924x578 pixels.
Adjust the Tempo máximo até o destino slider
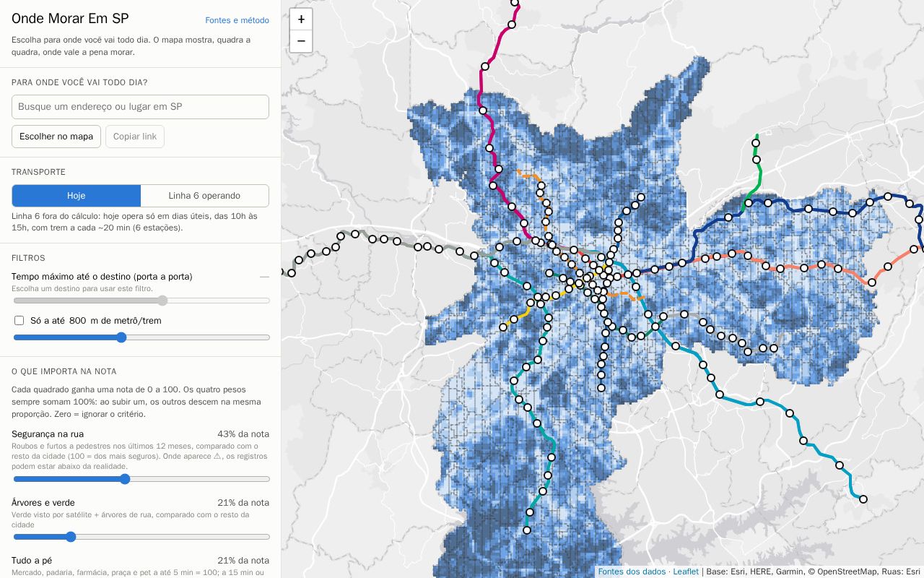pos(141,301)
